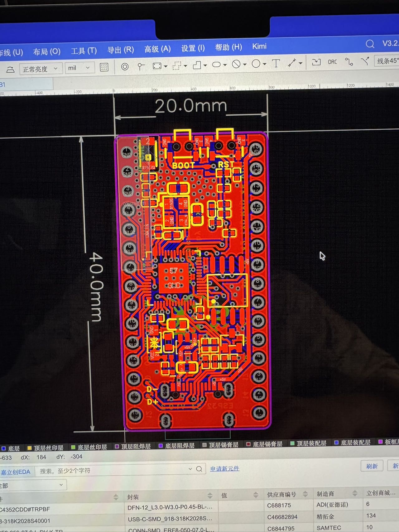Click the 底层锡膏层 color swatch

[x=248, y=444]
